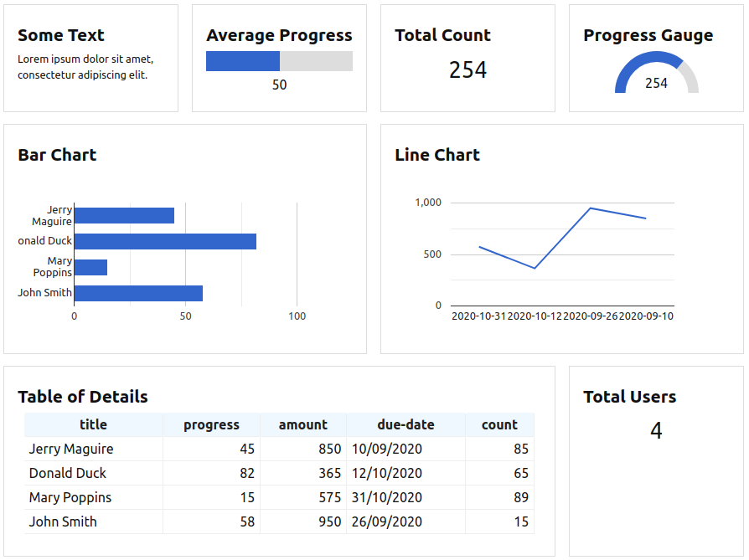Click the John Smith bar in bar chart
The width and height of the screenshot is (749, 560).
138,294
